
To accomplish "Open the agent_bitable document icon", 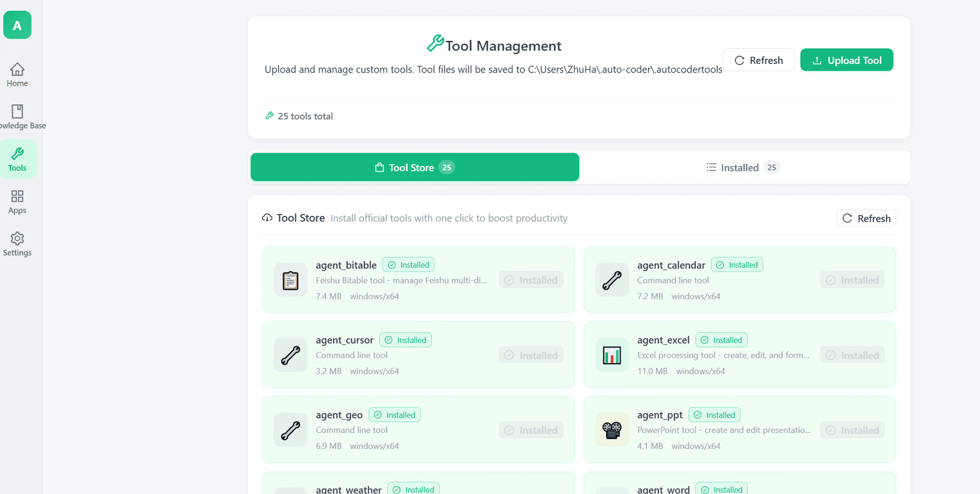I will click(x=290, y=280).
